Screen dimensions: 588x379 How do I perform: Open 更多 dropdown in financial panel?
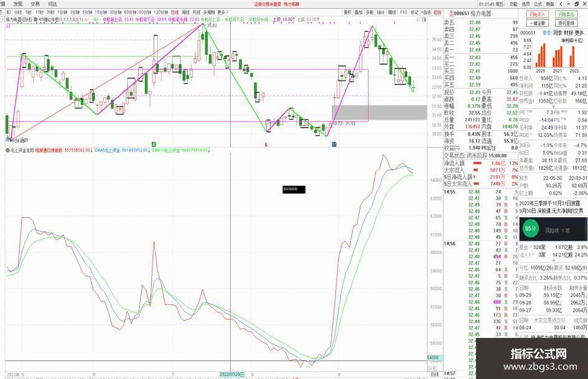(579, 33)
